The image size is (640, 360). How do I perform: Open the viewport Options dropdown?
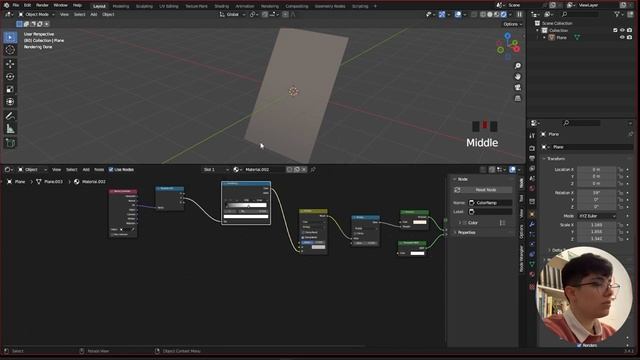click(x=512, y=24)
